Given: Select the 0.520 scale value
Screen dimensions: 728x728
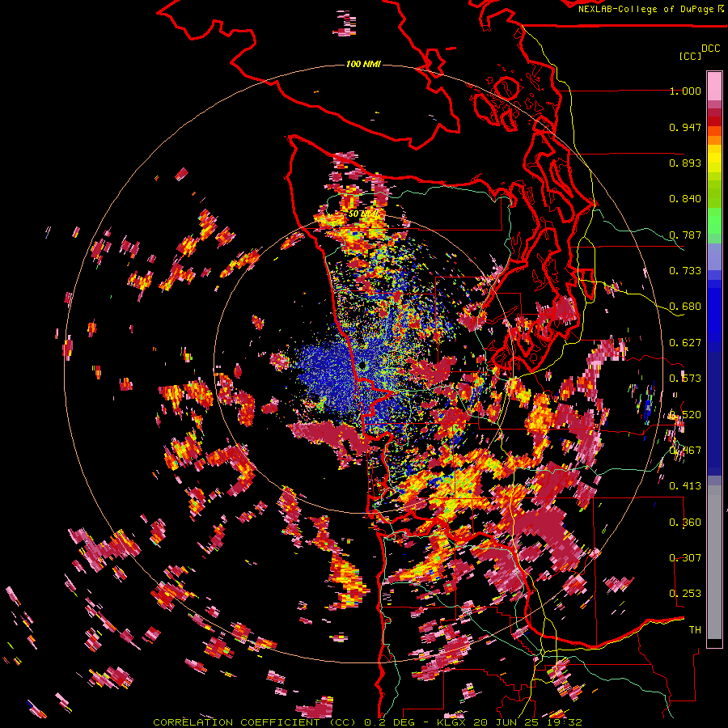Looking at the screenshot, I should (x=685, y=414).
